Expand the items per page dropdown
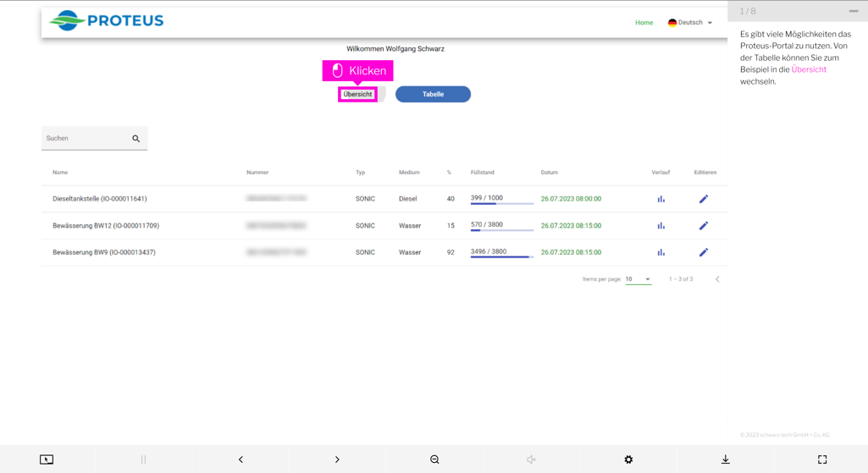 pos(639,279)
